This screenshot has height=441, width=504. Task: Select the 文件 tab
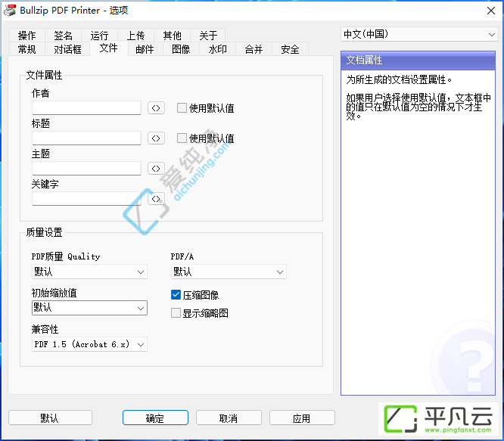(x=109, y=48)
